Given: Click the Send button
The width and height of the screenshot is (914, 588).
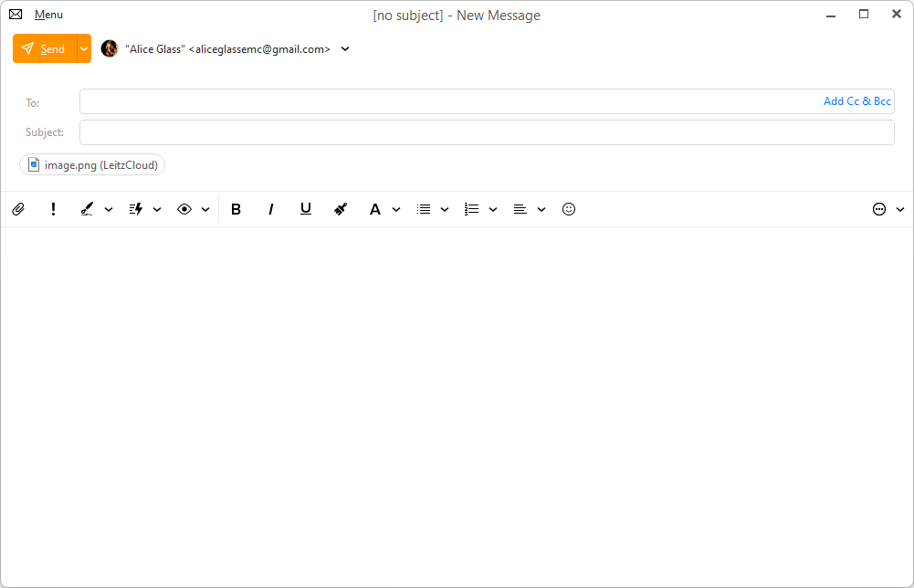Looking at the screenshot, I should click(x=45, y=49).
